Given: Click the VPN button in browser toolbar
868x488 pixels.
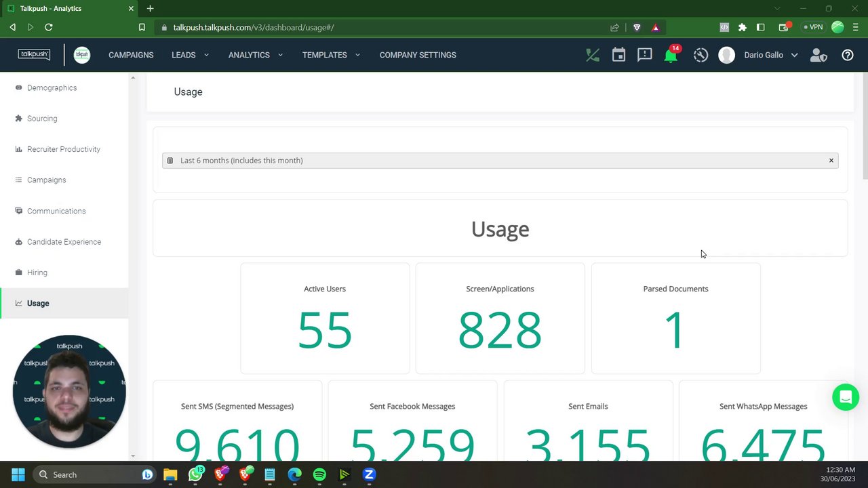Looking at the screenshot, I should (812, 27).
